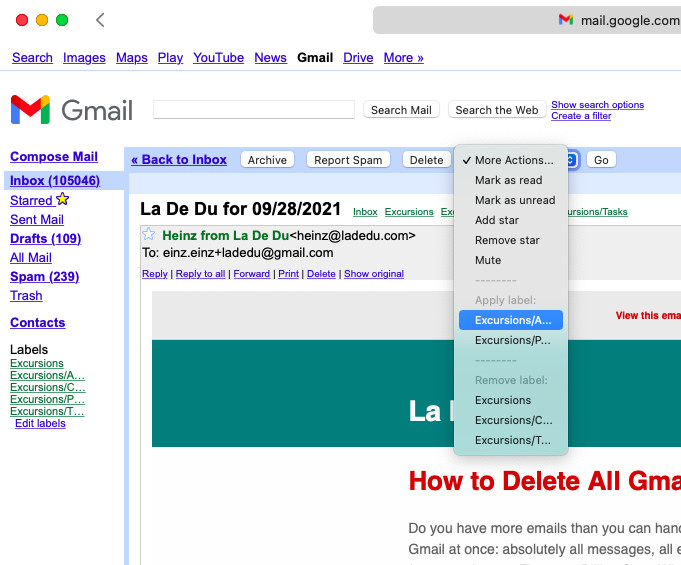Open Drafts (109) folder
Image resolution: width=681 pixels, height=565 pixels.
coord(46,238)
